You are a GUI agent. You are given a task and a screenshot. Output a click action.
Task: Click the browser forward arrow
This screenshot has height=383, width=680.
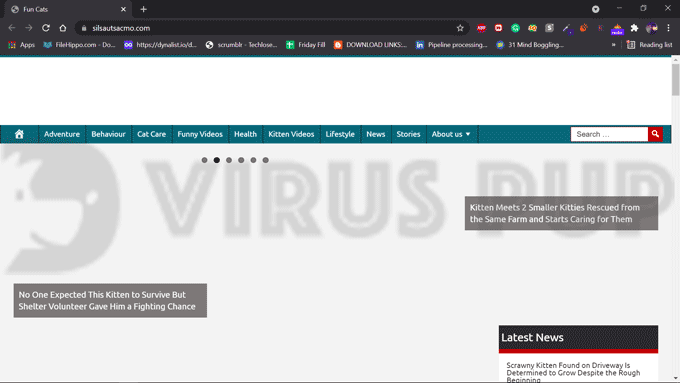pos(29,28)
